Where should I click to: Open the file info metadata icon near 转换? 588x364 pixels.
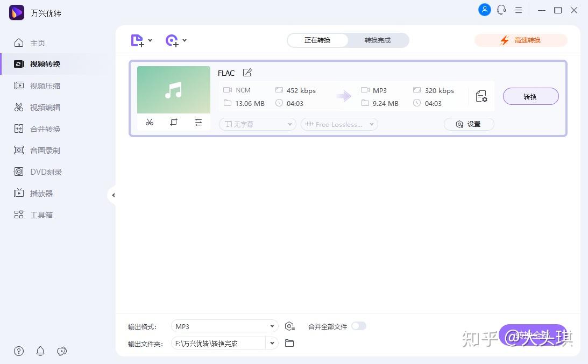[x=481, y=96]
